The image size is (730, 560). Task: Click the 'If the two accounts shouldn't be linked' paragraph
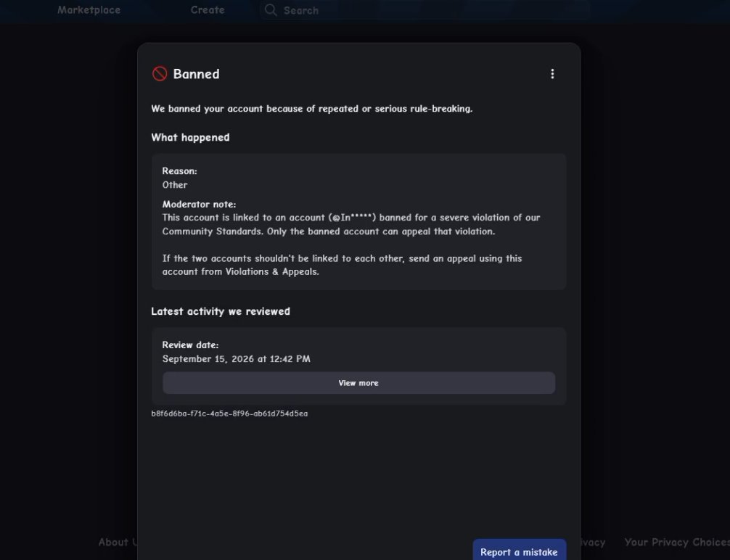coord(342,265)
